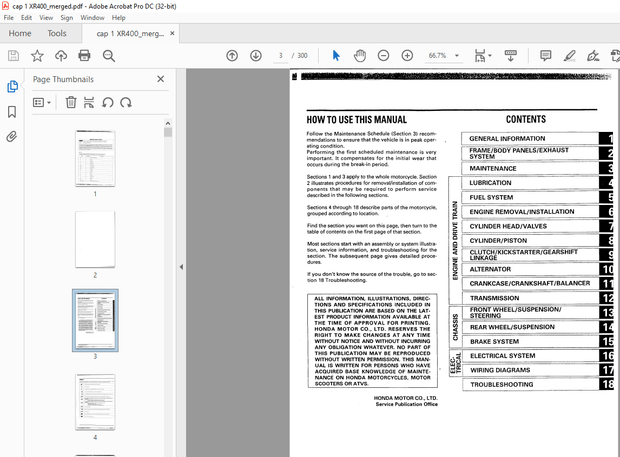The width and height of the screenshot is (620, 457).
Task: Activate the Hand pan tool
Action: 360,56
